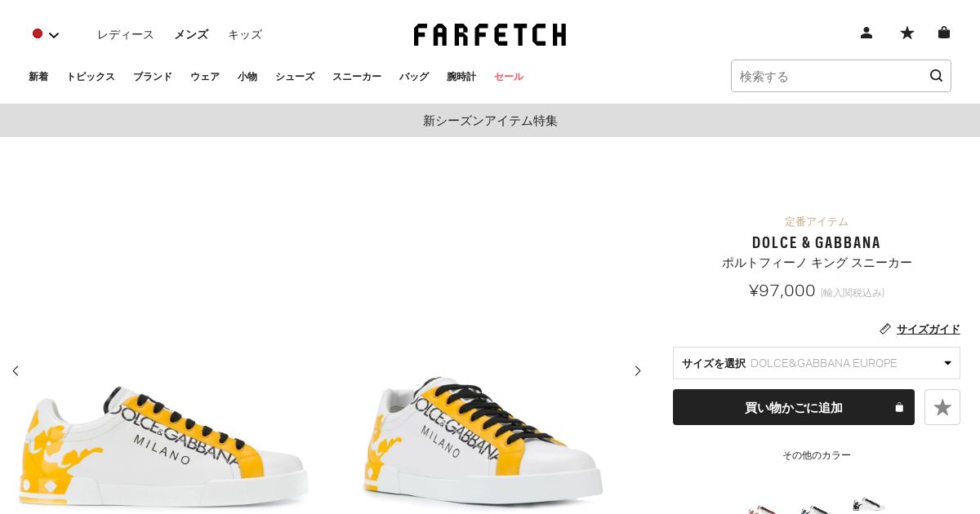Show the previous product image
Viewport: 980px width, 514px height.
pos(16,370)
